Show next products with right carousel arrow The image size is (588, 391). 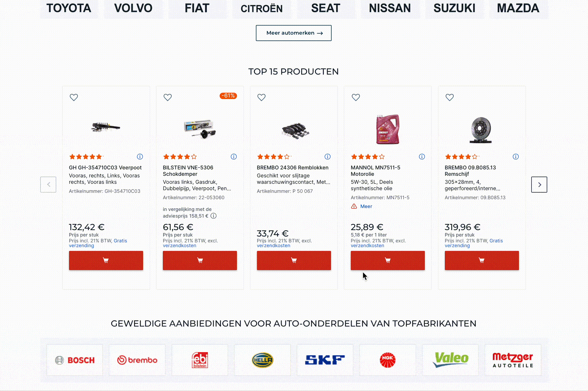[539, 185]
